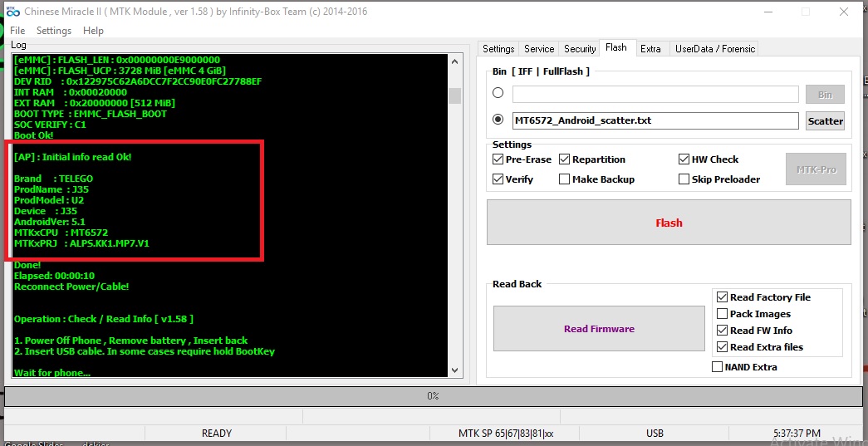Open the Settings menu
The height and width of the screenshot is (446, 868).
coord(54,31)
